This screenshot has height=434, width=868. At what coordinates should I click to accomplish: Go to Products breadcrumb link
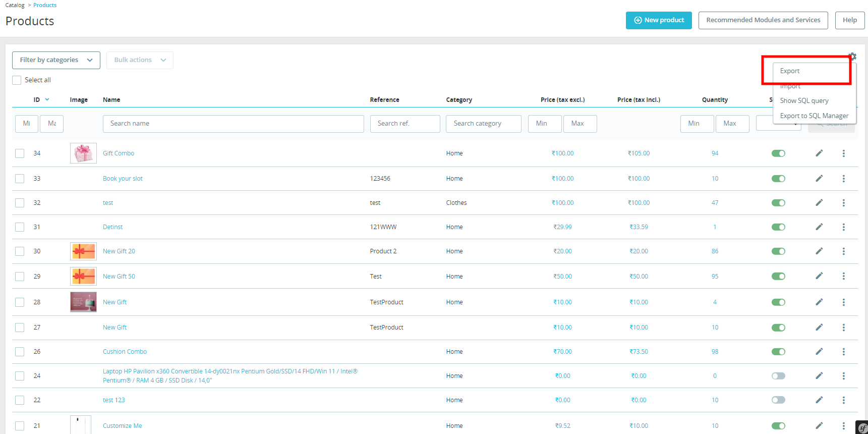(45, 5)
